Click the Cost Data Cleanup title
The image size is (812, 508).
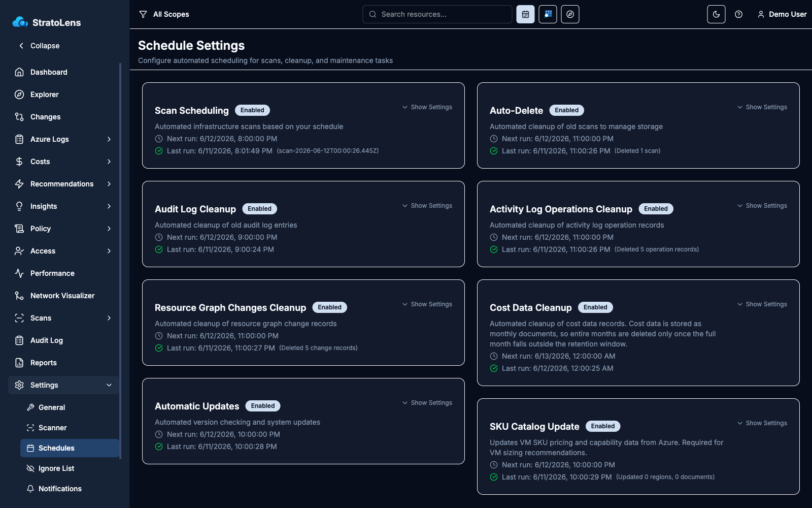[531, 308]
